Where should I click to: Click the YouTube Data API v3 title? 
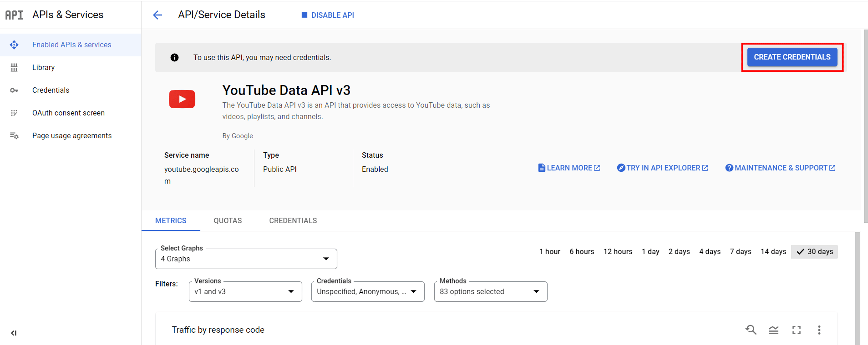click(286, 90)
